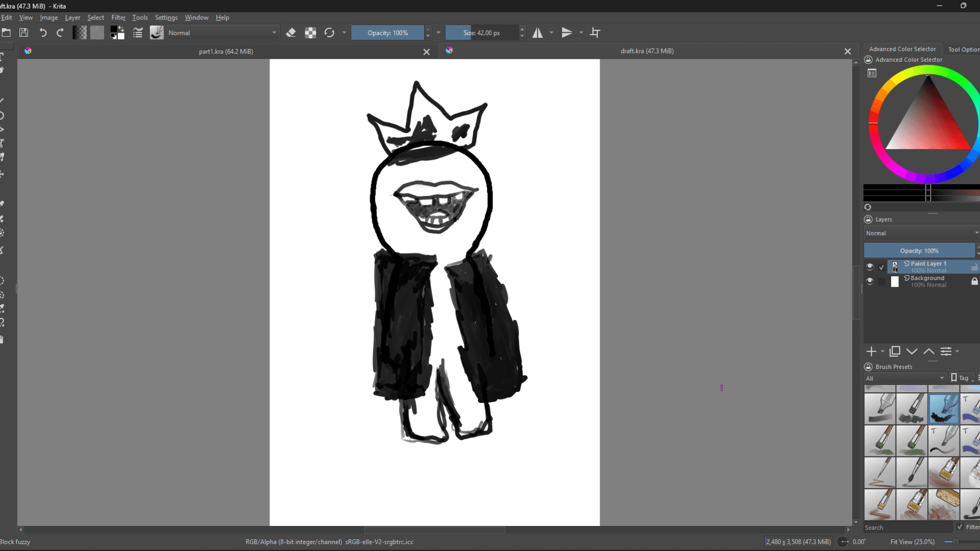
Task: Edit brush settings icon
Action: [x=138, y=33]
